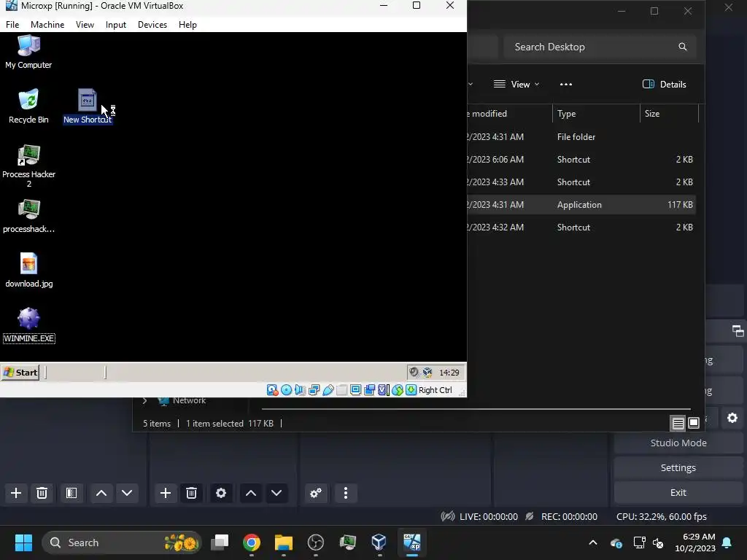Screen dimensions: 747x560
Task: Sort by the Size column header
Action: [669, 114]
